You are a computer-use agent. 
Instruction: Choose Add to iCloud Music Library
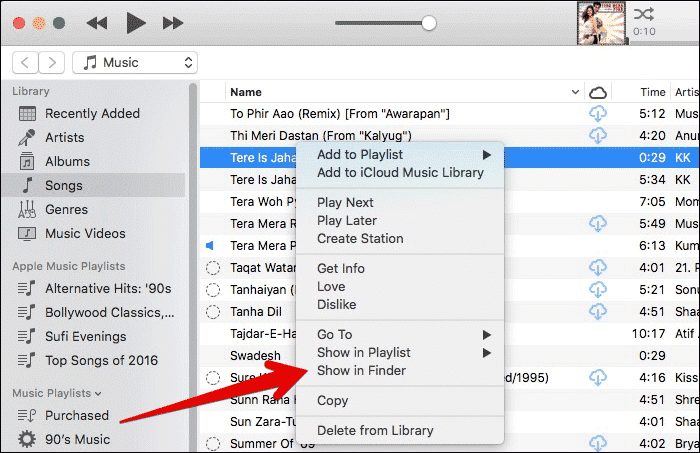tap(400, 172)
